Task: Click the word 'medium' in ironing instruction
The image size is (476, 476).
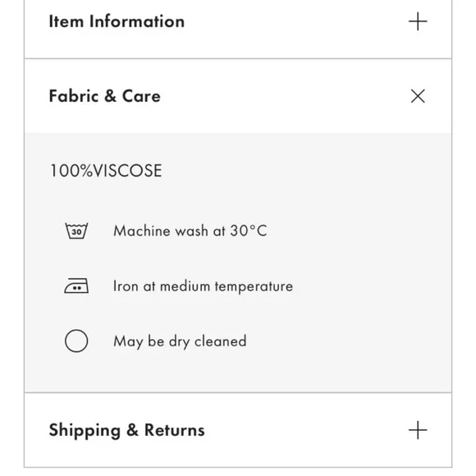Action: 185,286
